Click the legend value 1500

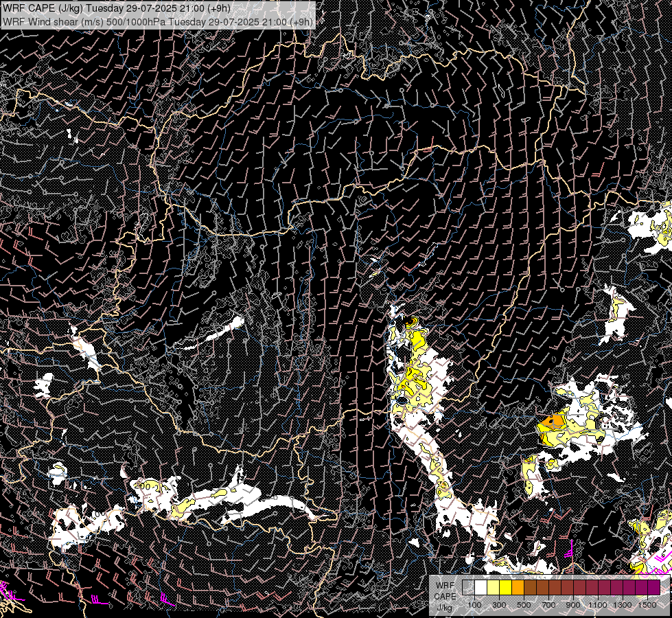point(647,605)
